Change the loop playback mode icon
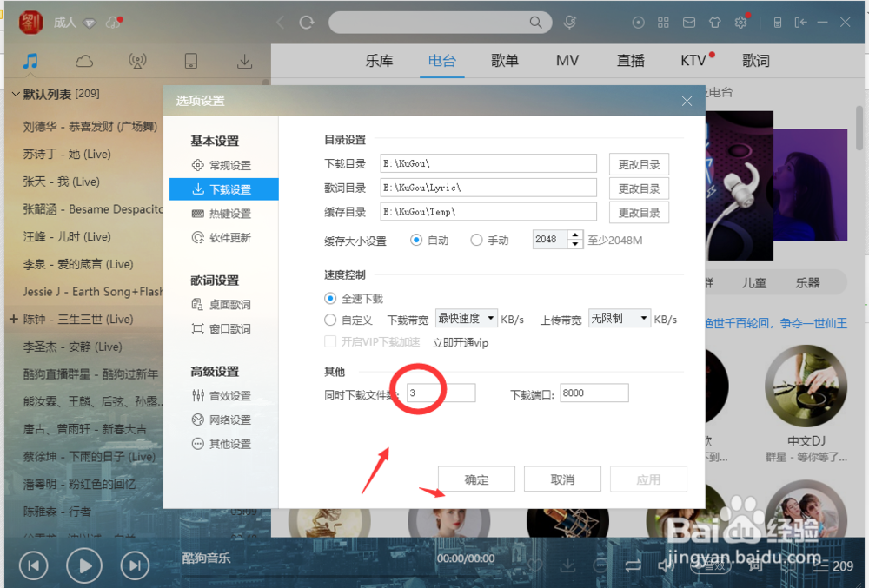This screenshot has width=869, height=588. (x=633, y=566)
